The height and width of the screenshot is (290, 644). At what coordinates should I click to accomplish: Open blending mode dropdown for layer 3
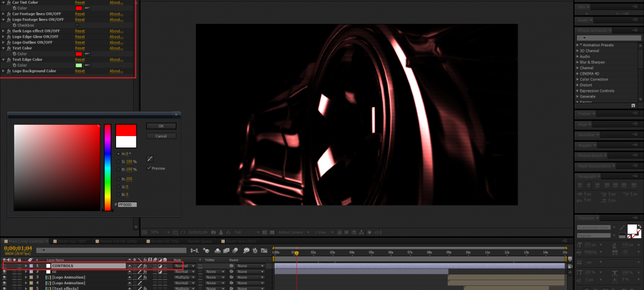coord(185,277)
